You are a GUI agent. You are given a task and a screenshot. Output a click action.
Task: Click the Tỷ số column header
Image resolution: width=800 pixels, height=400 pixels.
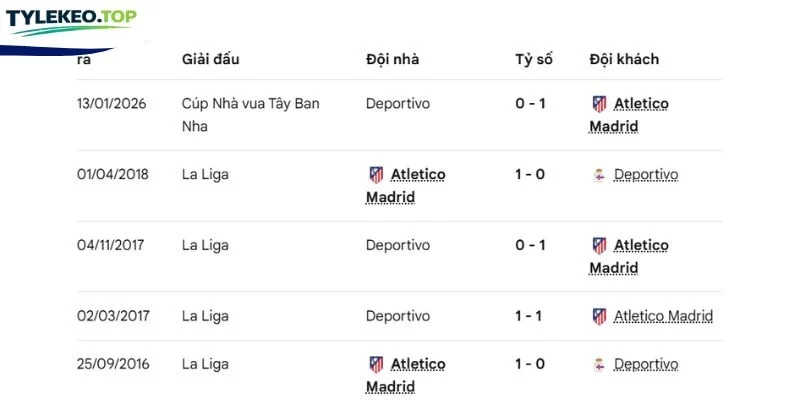(x=534, y=59)
